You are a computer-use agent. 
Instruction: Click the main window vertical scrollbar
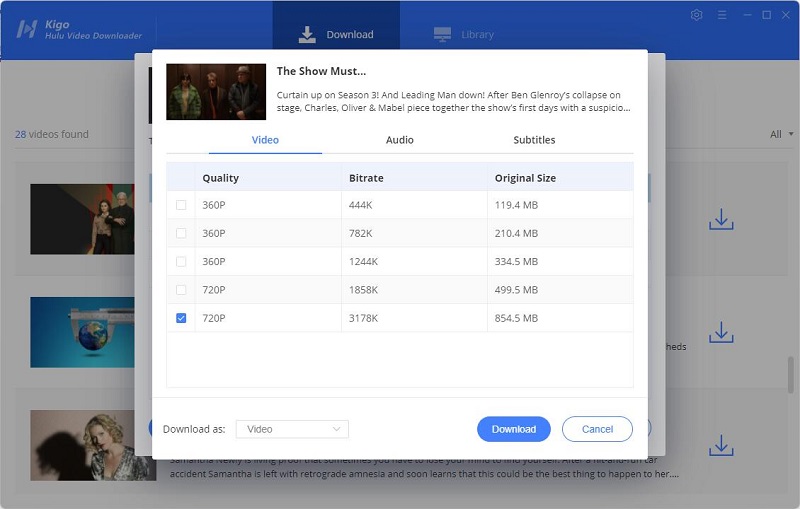791,375
